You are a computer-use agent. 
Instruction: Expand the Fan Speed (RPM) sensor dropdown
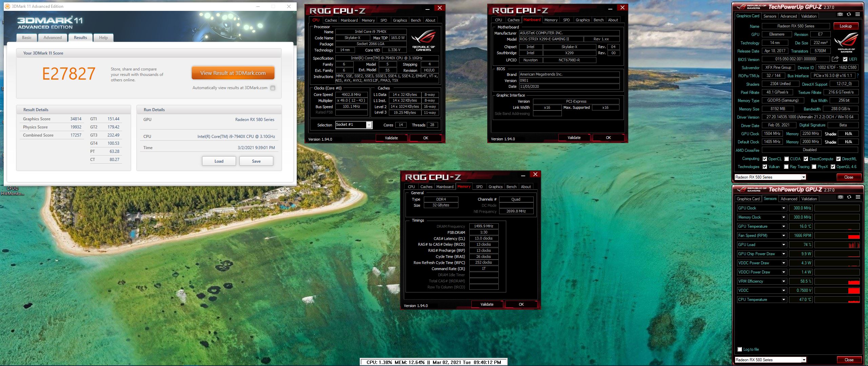[x=784, y=236]
